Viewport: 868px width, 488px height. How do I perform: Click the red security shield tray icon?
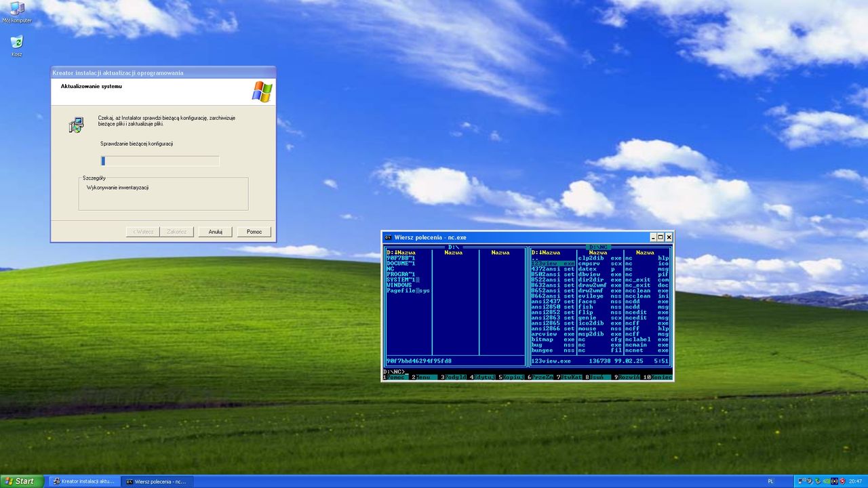842,481
